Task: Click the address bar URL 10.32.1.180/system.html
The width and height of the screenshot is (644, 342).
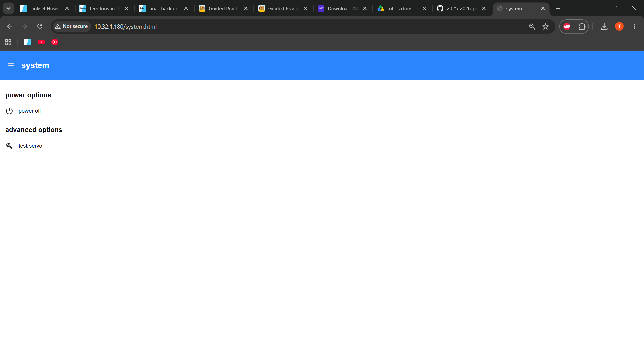Action: point(125,26)
